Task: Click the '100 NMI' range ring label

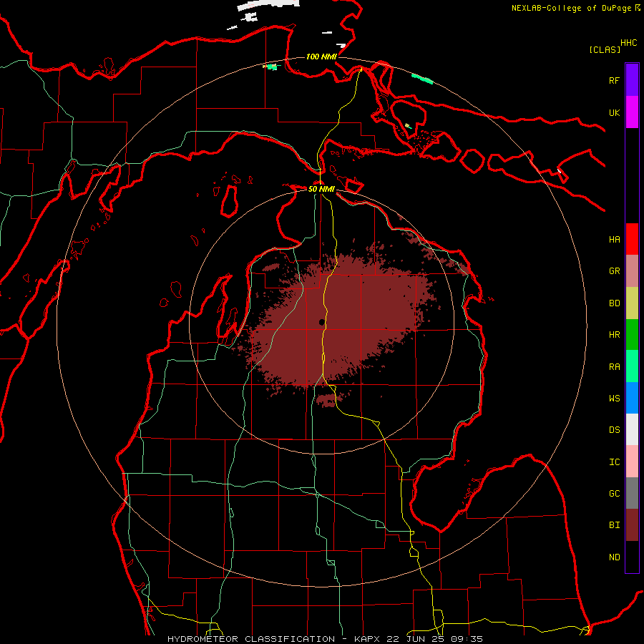Action: pos(321,57)
